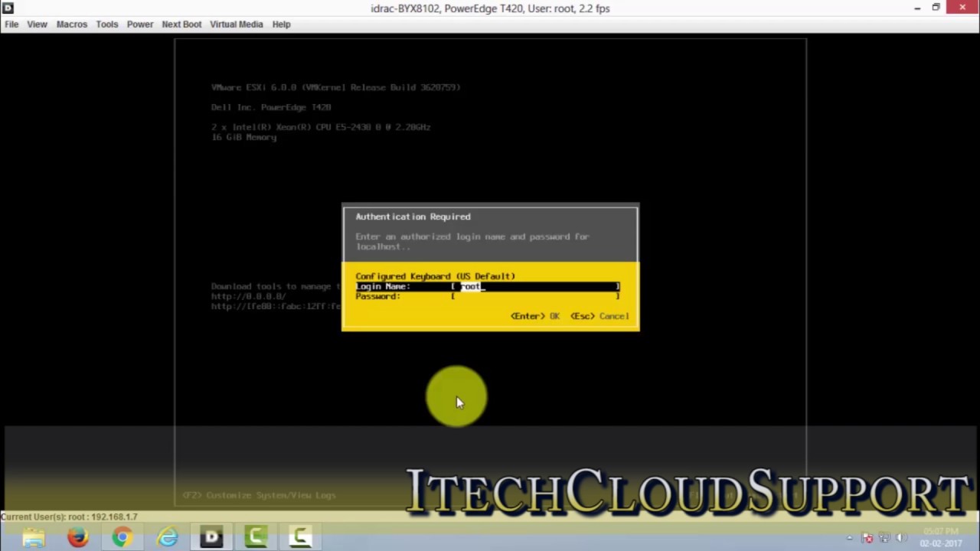Open the View menu
980x551 pixels.
37,24
